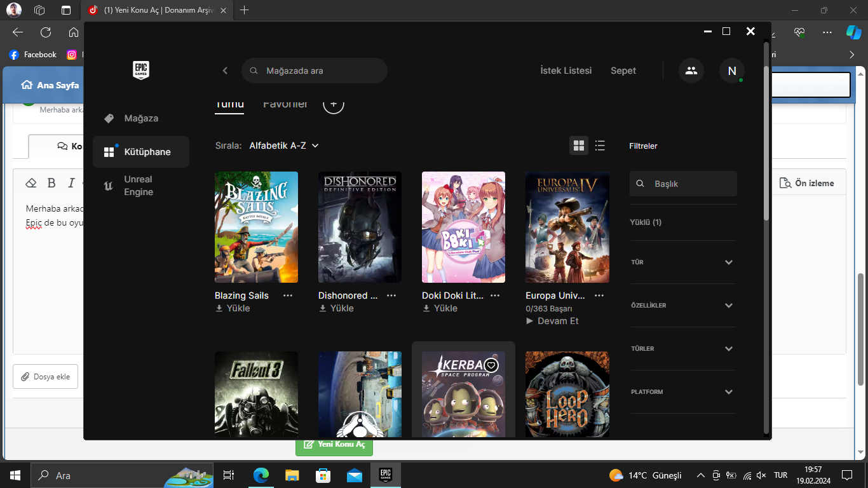Open the friends list icon
This screenshot has width=868, height=488.
691,71
